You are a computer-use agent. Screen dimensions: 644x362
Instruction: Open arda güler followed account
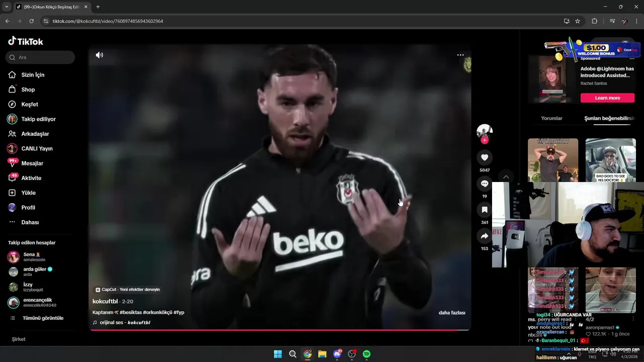point(34,271)
